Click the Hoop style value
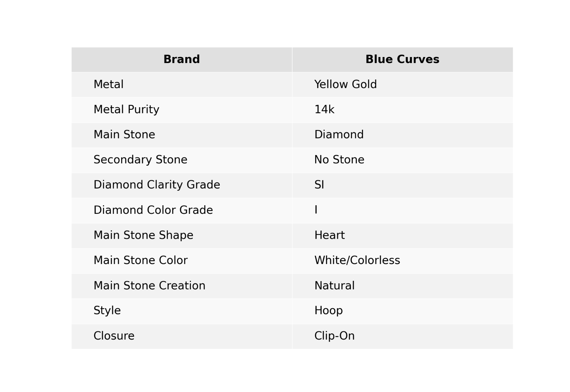Image resolution: width=570 pixels, height=392 pixels. point(328,311)
